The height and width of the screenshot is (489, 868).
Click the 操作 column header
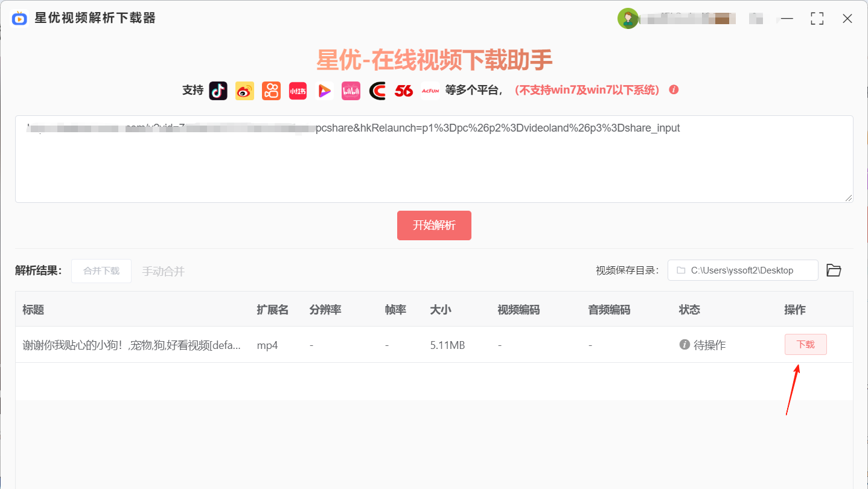(795, 310)
